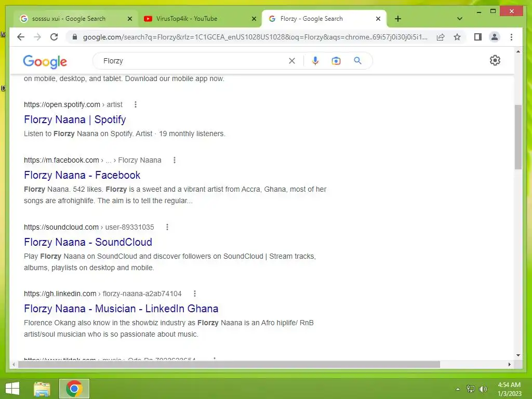The height and width of the screenshot is (399, 532).
Task: Click the gh.linkedin.com breadcrumb URL
Action: [102, 294]
